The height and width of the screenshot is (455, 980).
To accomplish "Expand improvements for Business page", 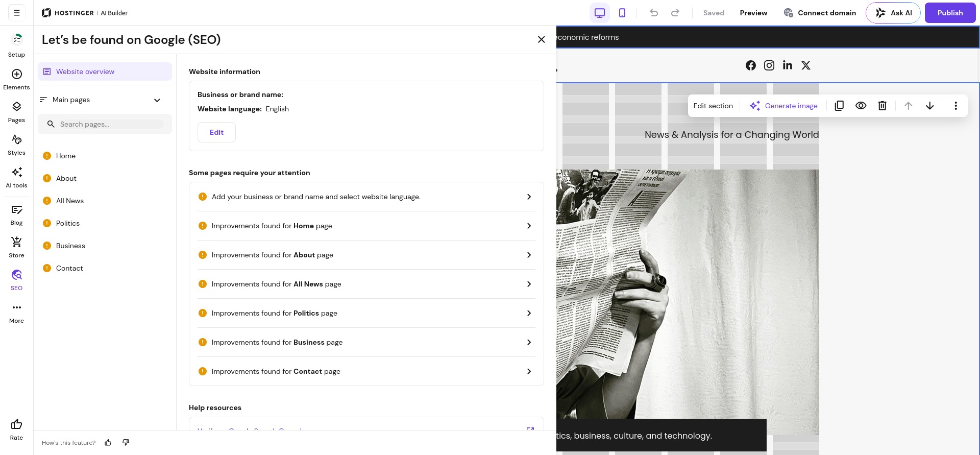I will coord(366,342).
